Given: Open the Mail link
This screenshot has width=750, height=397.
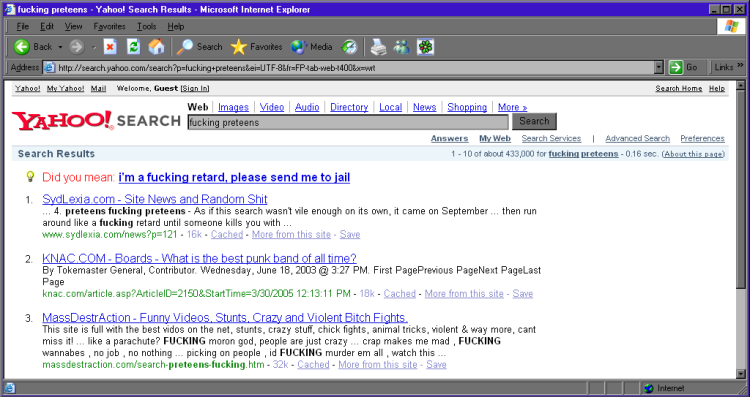Looking at the screenshot, I should pyautogui.click(x=99, y=88).
